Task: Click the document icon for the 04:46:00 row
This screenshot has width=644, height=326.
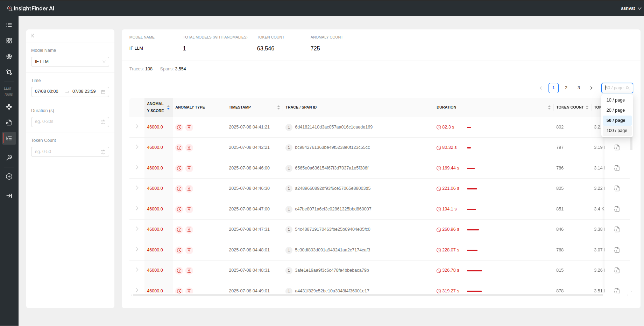Action: (x=617, y=168)
